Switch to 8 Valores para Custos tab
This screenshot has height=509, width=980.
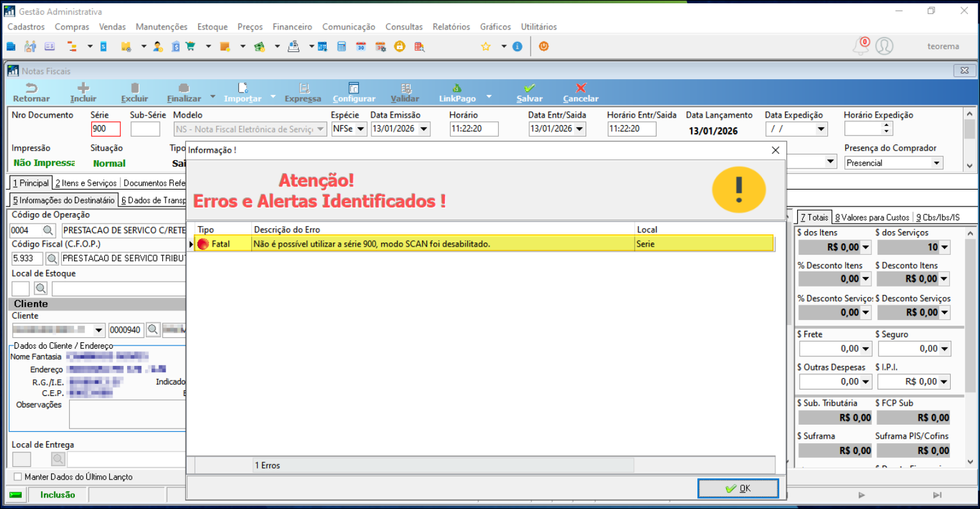click(x=872, y=218)
